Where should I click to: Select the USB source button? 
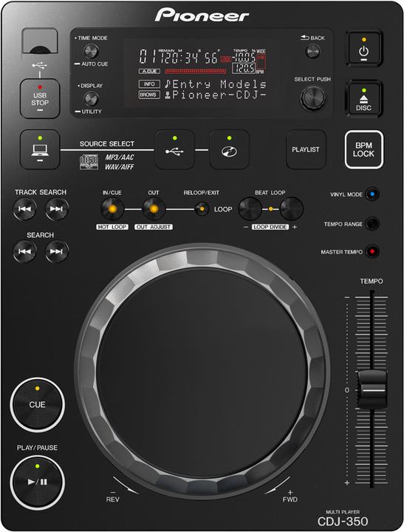[175, 149]
